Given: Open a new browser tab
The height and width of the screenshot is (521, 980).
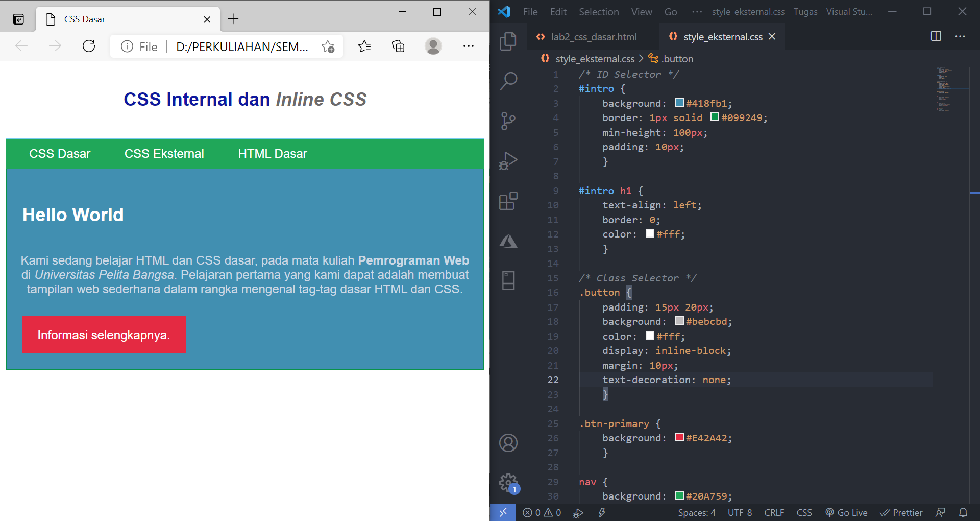Looking at the screenshot, I should click(x=233, y=19).
